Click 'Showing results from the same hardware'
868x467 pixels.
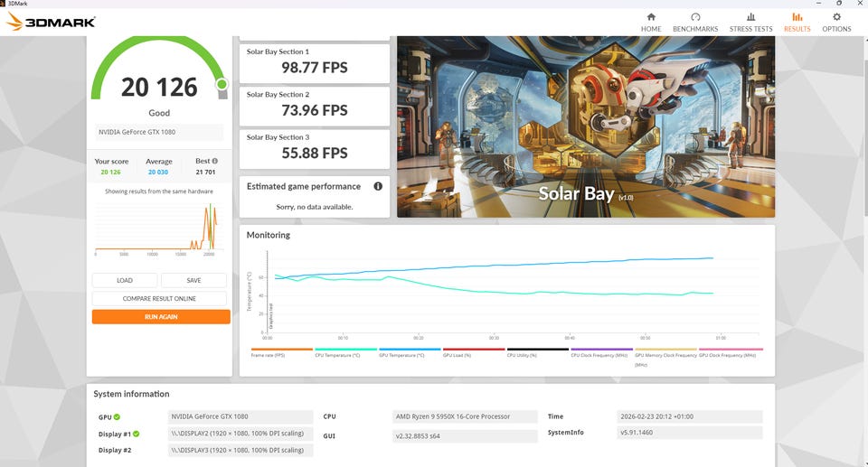pyautogui.click(x=159, y=191)
